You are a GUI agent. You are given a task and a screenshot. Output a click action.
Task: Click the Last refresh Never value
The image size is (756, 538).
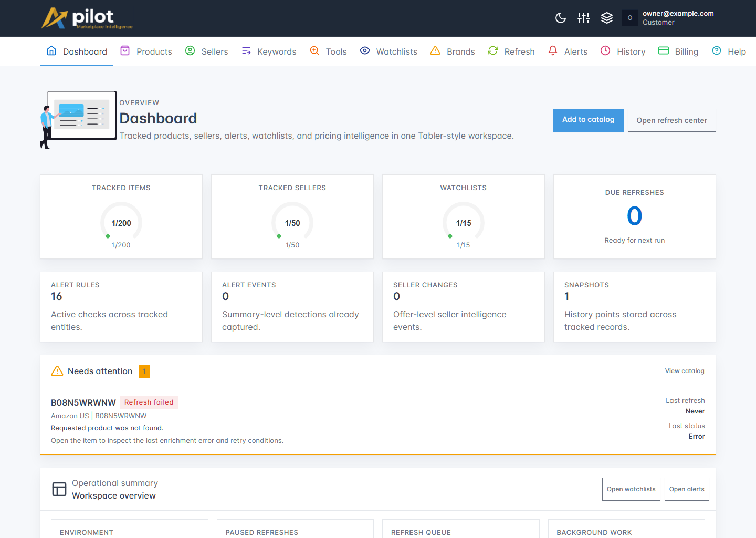[695, 411]
